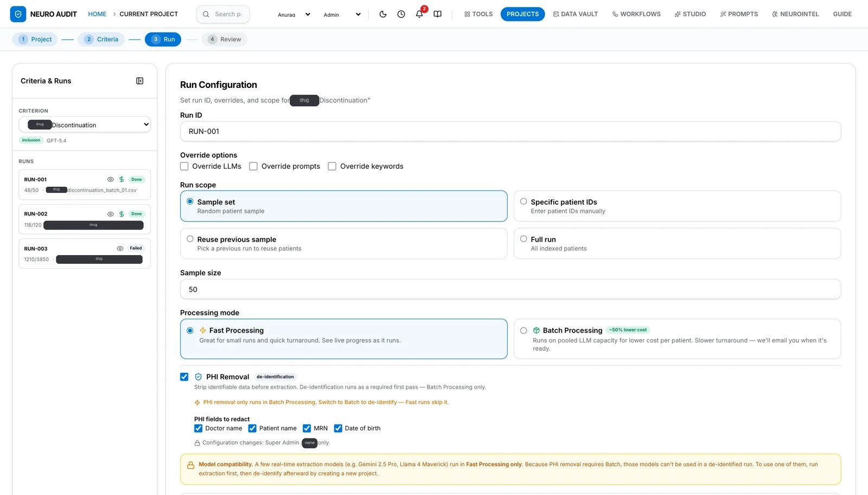The width and height of the screenshot is (868, 495).
Task: Open the book documentation icon
Action: coord(437,14)
